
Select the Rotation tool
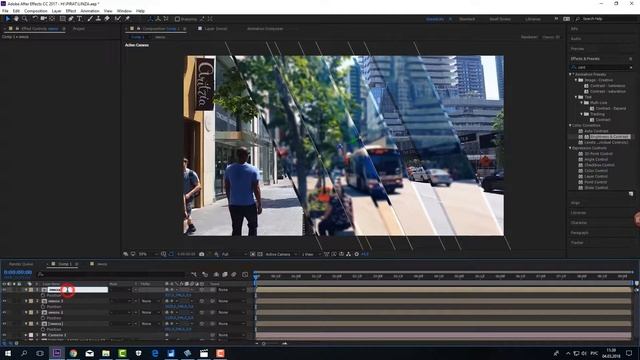(x=35, y=19)
